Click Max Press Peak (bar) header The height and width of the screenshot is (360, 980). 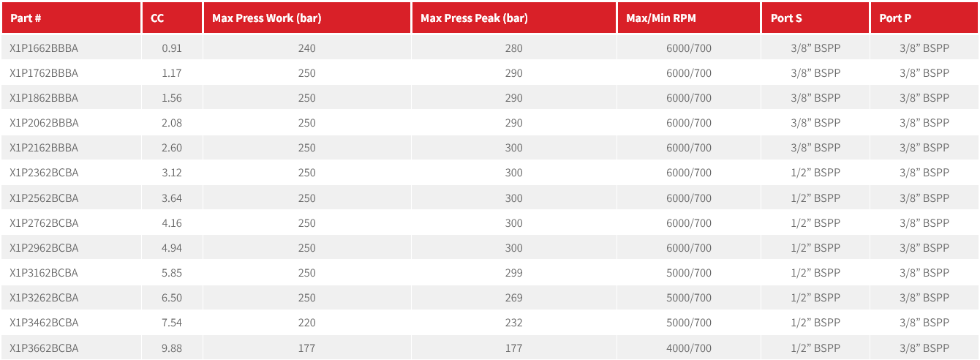tap(474, 18)
